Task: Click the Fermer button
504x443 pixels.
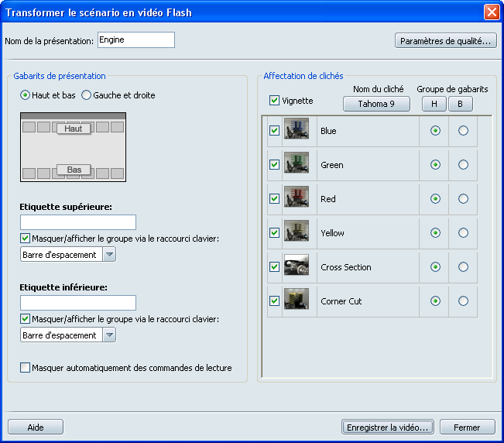Action: [x=467, y=428]
